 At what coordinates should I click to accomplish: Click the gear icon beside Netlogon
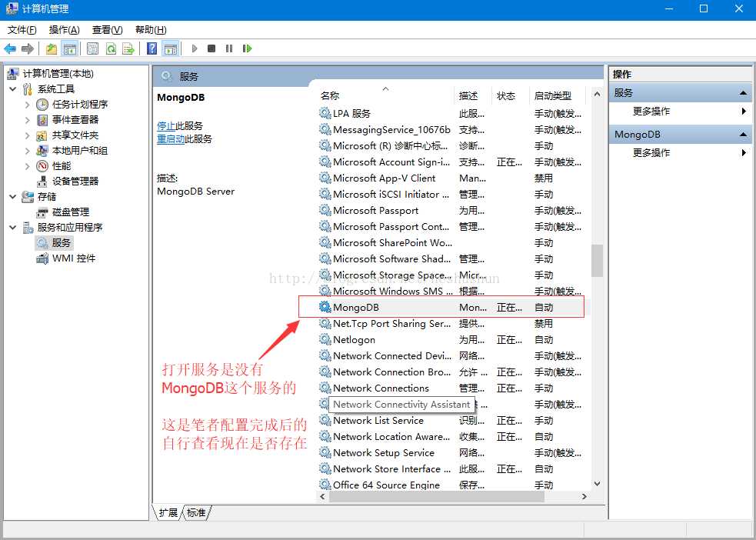coord(325,339)
